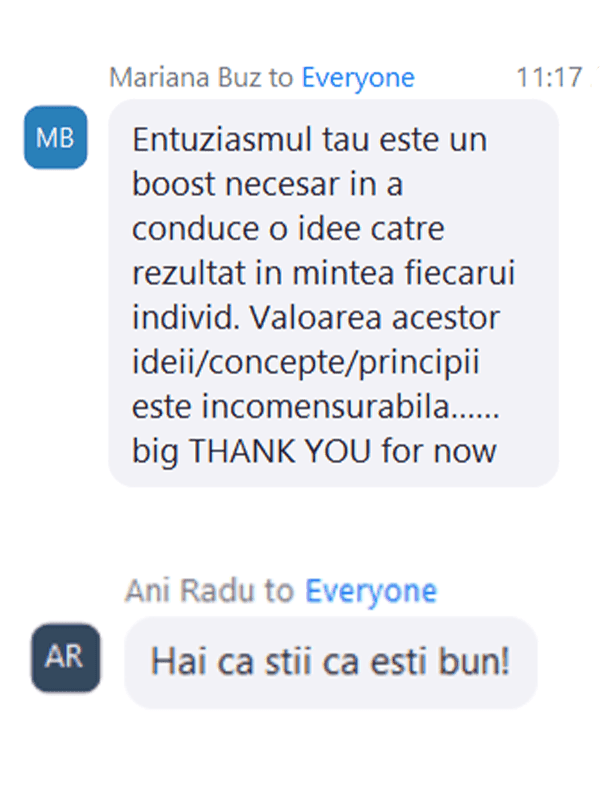Click the words 'for now' ending the message

(x=439, y=452)
